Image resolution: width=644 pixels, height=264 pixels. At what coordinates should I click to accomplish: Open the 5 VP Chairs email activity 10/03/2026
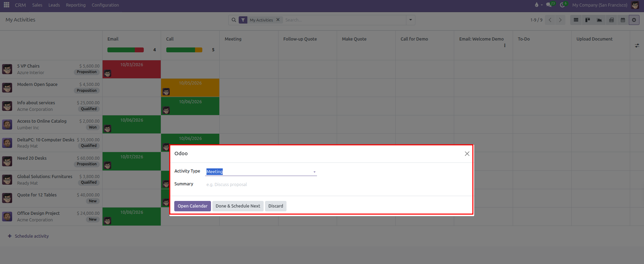point(132,69)
